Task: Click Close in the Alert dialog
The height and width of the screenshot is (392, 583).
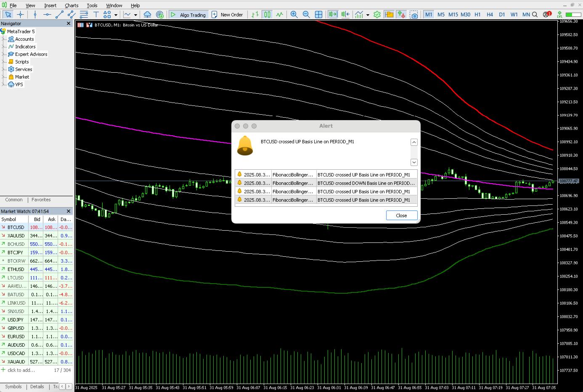Action: pos(401,216)
